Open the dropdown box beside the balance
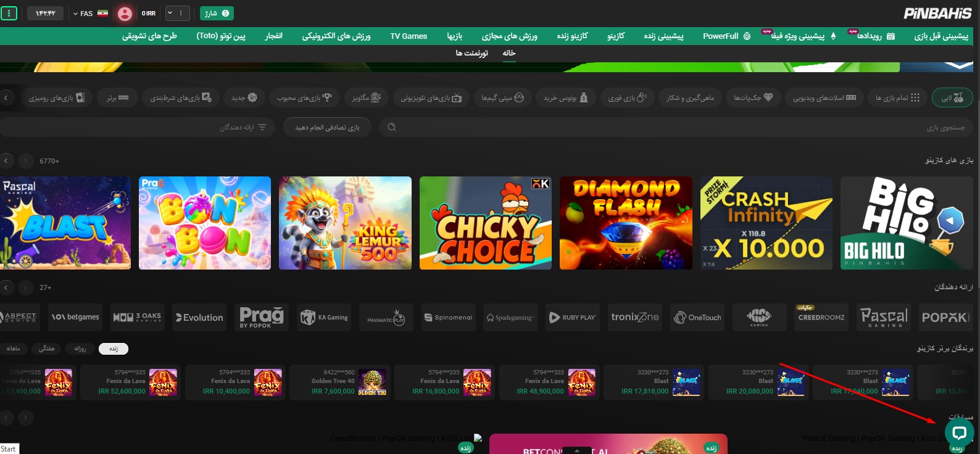The image size is (980, 454). pyautogui.click(x=176, y=13)
